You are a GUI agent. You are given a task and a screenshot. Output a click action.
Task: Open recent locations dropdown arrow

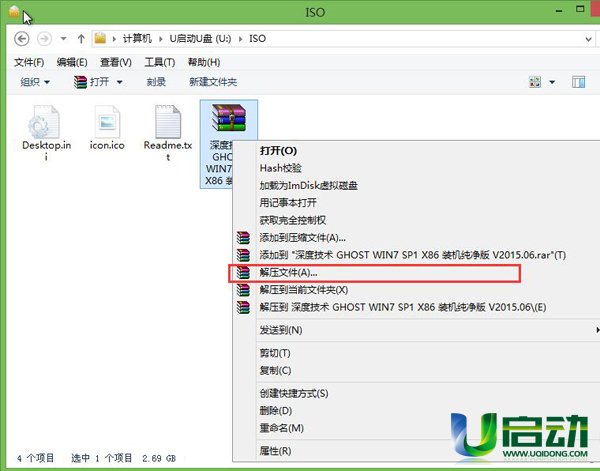pos(64,39)
